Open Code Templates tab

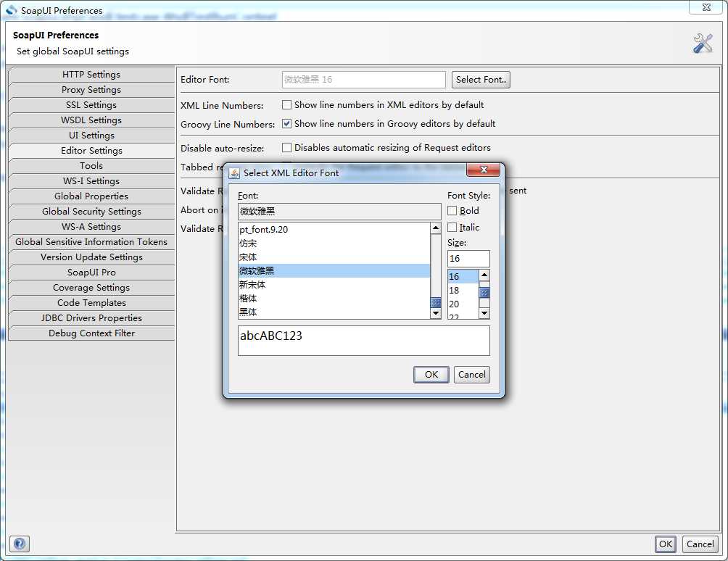click(91, 303)
